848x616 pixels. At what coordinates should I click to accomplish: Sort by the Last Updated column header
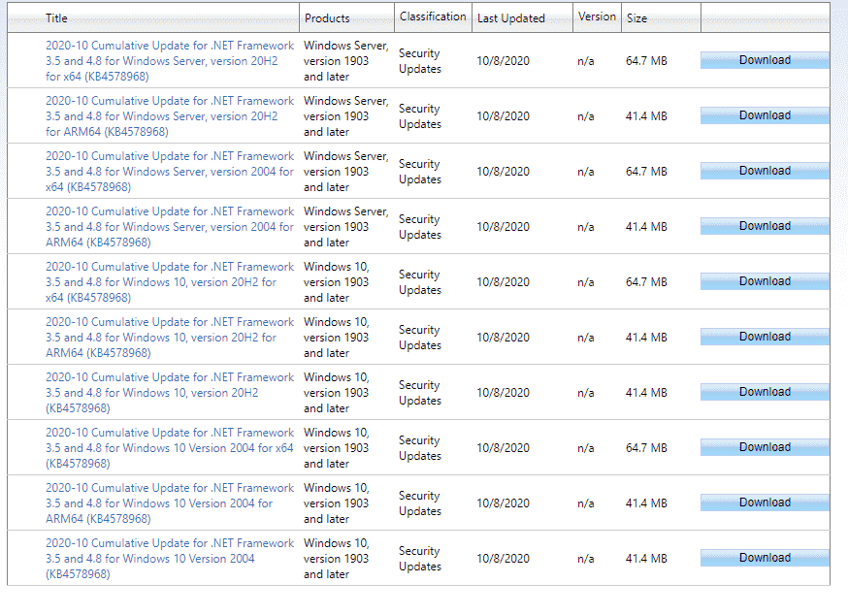pyautogui.click(x=510, y=18)
